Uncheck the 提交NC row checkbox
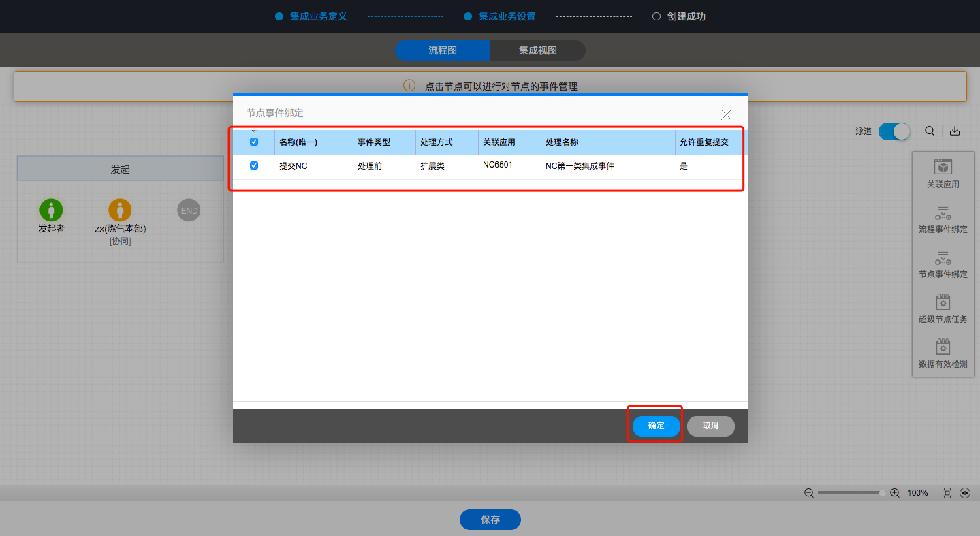 (254, 165)
